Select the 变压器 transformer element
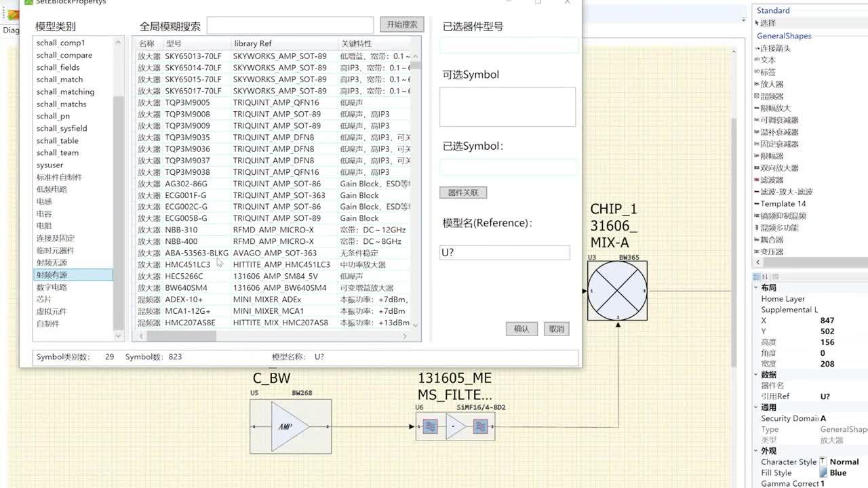 coord(773,251)
